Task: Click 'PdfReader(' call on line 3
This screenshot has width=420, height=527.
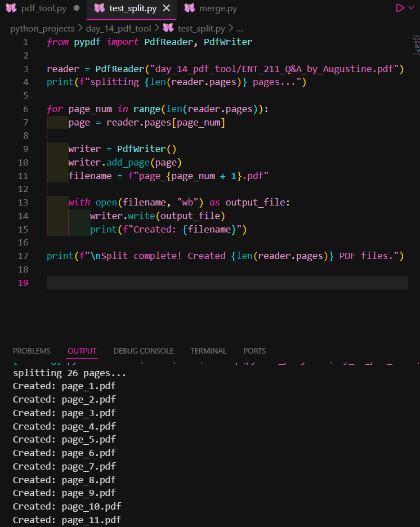Action: 122,69
